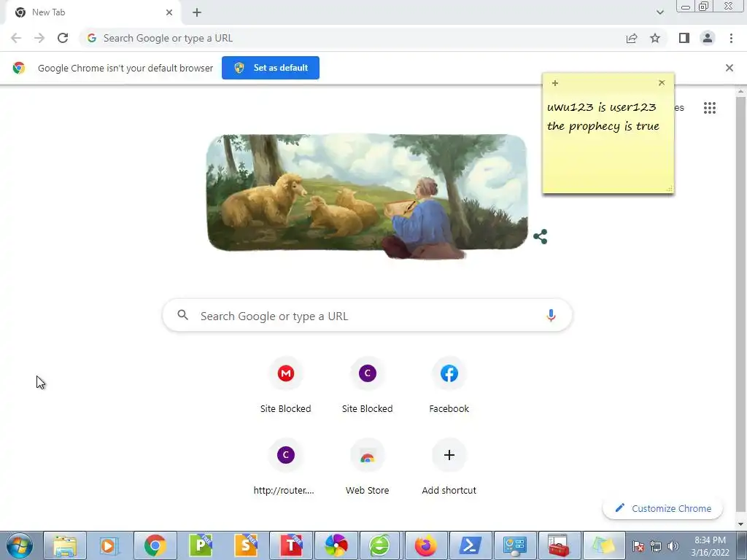
Task: Click the taskbar clock showing 8:34 PM
Action: pos(710,546)
